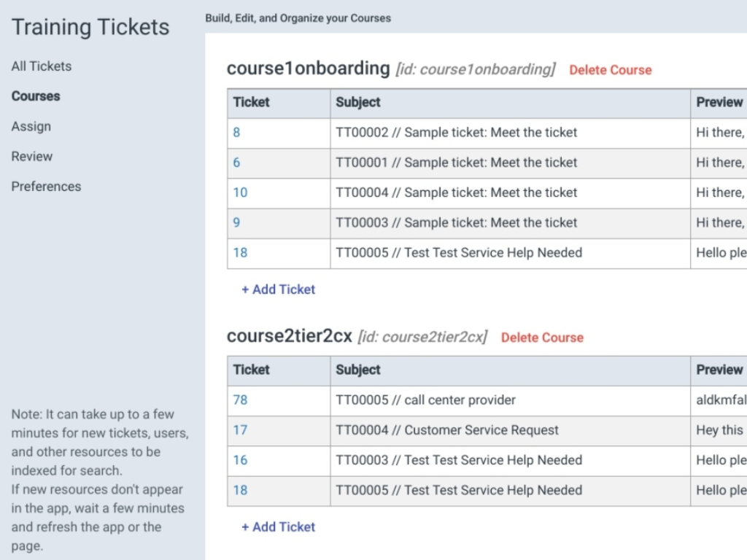Delete the course1onboarding course
Screen dimensions: 747x560
(x=610, y=70)
